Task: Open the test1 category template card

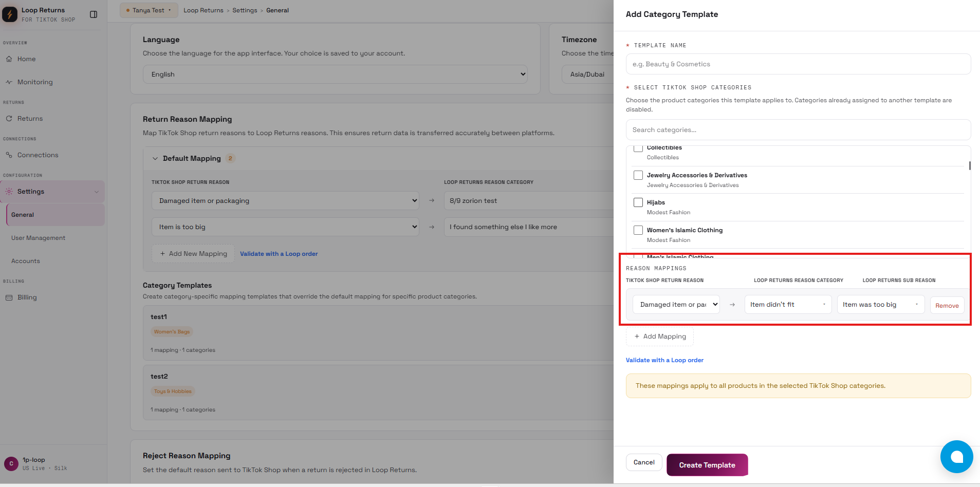Action: (x=378, y=333)
